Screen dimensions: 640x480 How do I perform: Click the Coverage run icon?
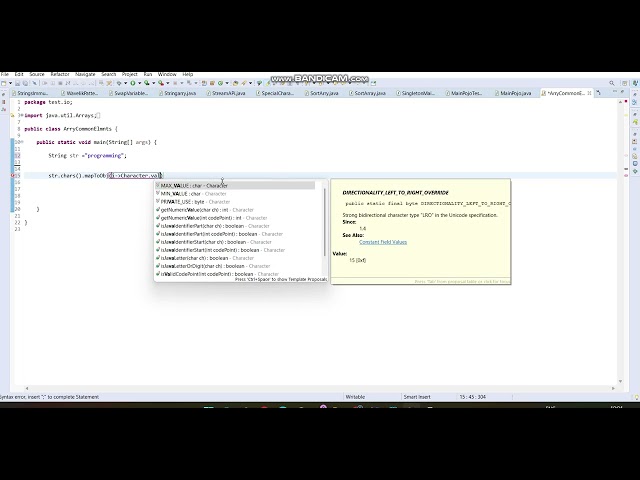[x=147, y=83]
